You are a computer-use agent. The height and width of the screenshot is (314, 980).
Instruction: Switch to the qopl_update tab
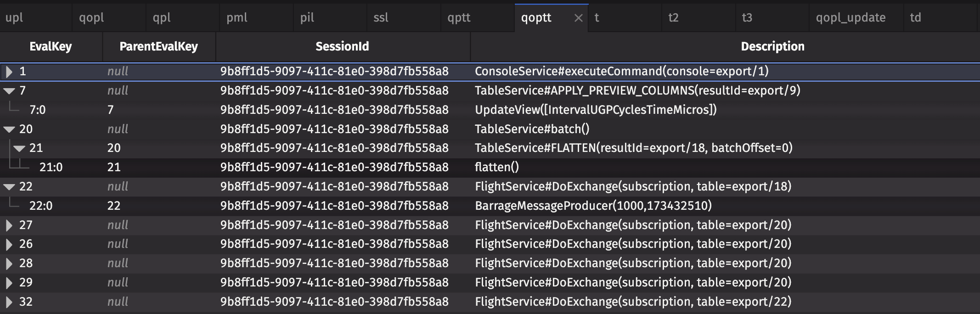(x=850, y=18)
